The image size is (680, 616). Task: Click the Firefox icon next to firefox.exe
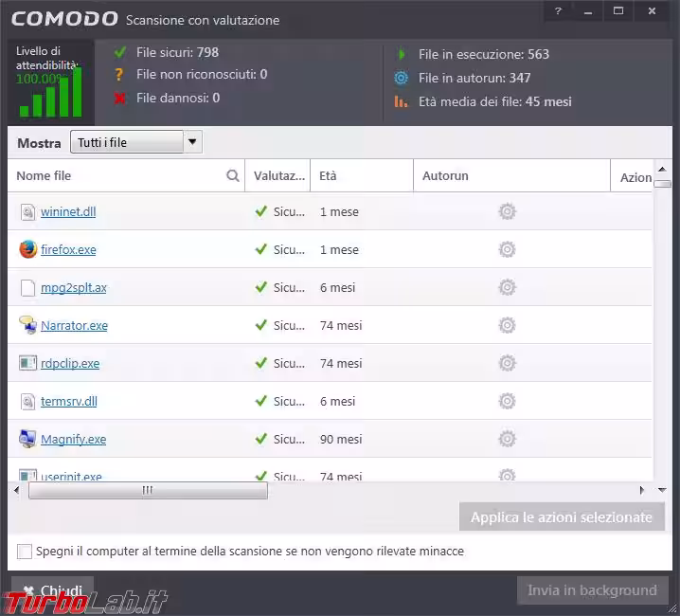pyautogui.click(x=27, y=249)
